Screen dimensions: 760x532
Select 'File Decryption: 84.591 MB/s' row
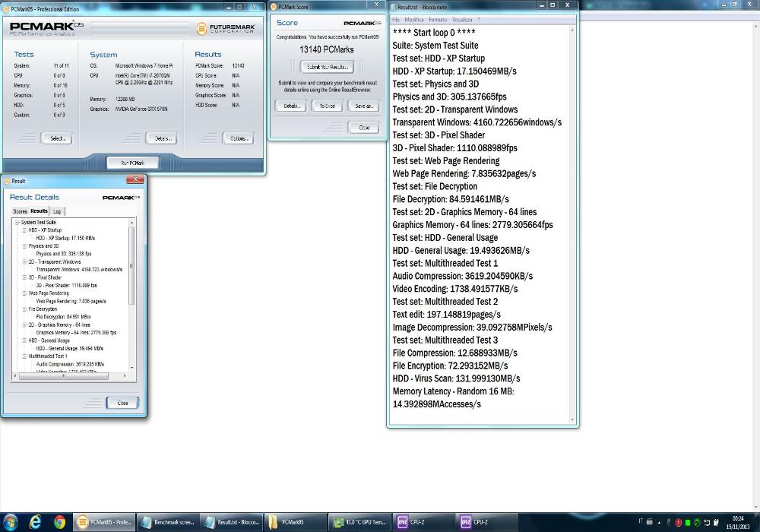click(x=64, y=317)
